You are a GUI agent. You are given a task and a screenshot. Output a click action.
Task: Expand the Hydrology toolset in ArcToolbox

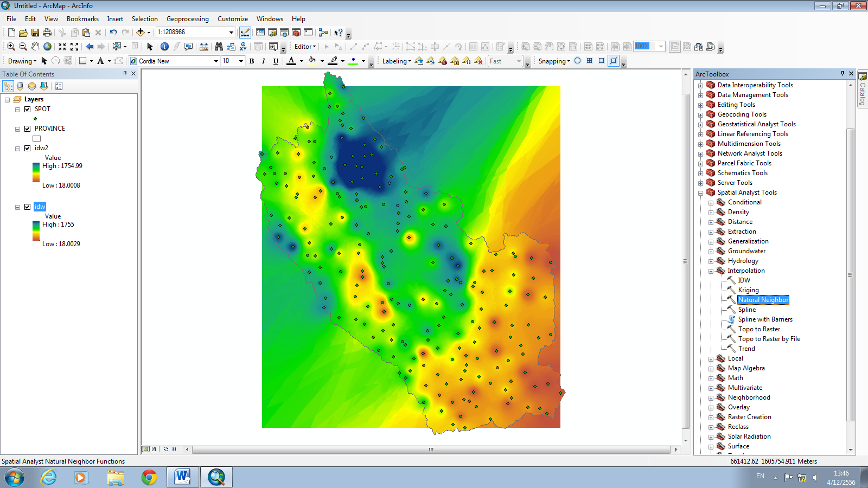(x=711, y=261)
